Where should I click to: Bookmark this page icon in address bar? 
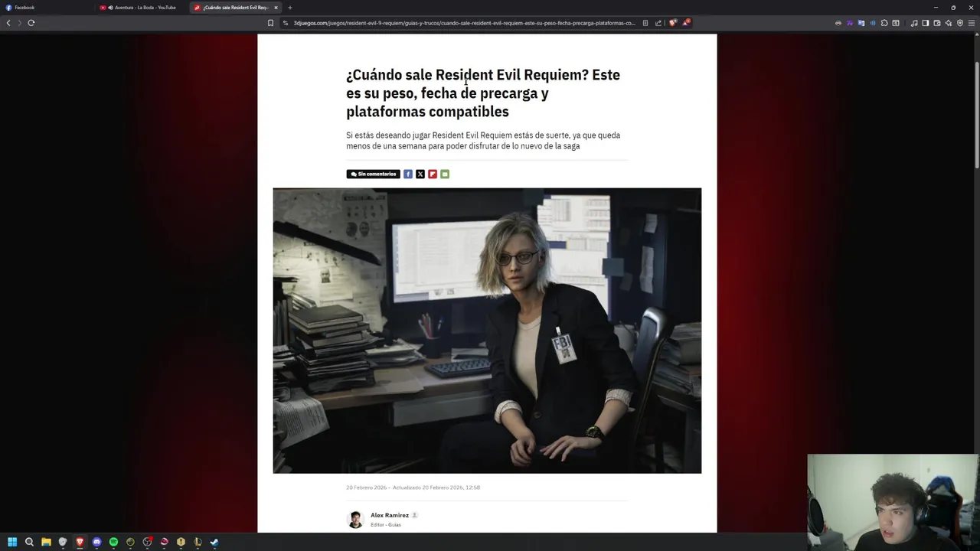tap(270, 23)
